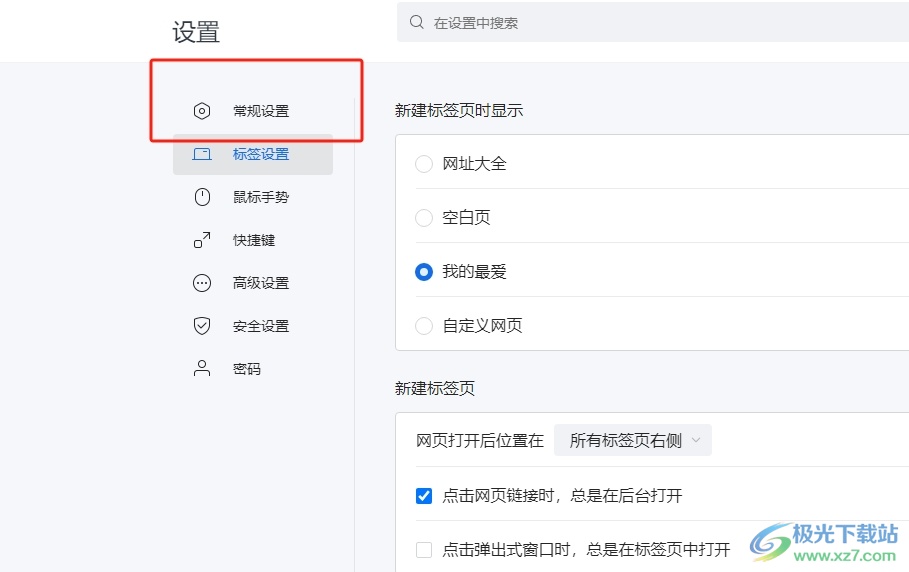Click the search magnifier icon
909x572 pixels.
tap(416, 22)
